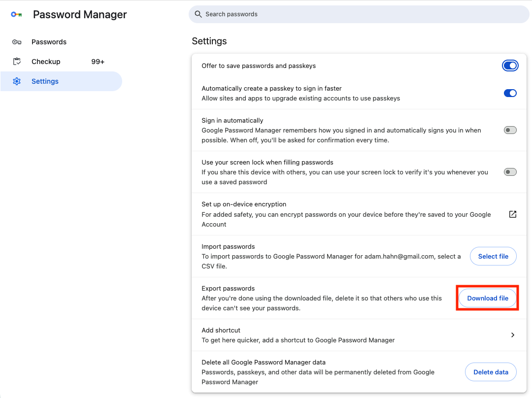This screenshot has width=532, height=398.
Task: Open the Checkup section
Action: click(61, 62)
